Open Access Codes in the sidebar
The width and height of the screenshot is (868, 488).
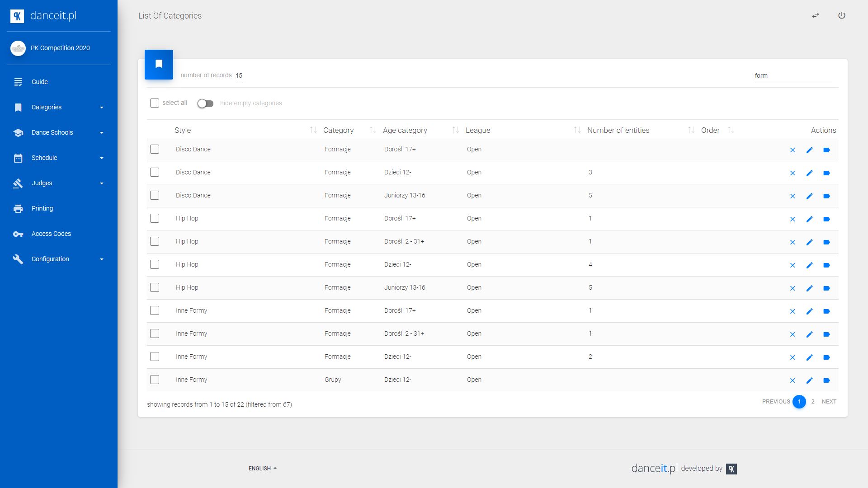tap(51, 234)
